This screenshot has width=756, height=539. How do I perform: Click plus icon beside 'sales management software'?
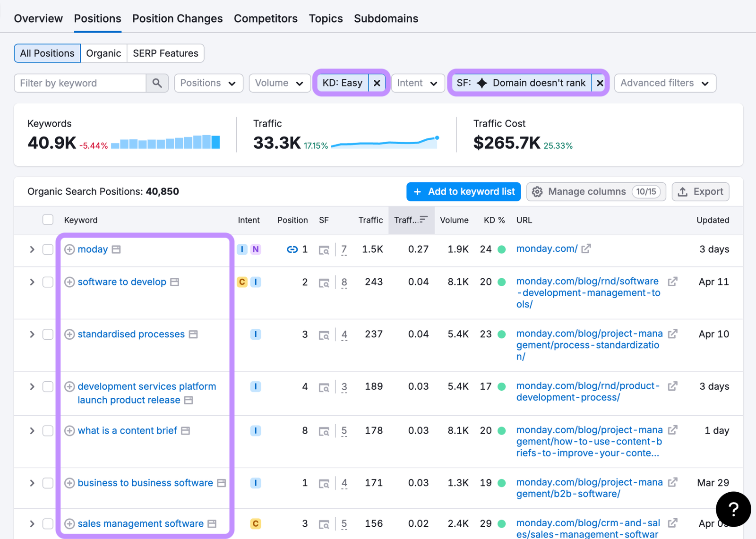pyautogui.click(x=69, y=524)
